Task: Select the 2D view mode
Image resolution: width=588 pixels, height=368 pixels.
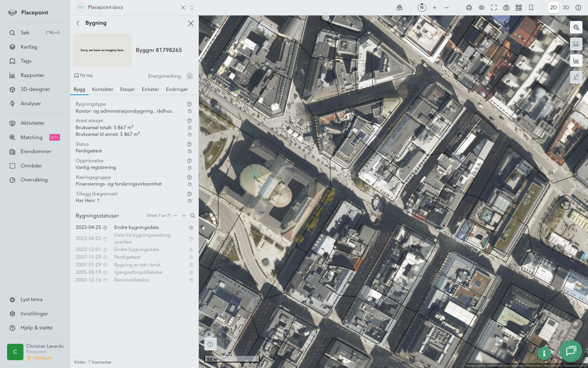Action: (553, 8)
